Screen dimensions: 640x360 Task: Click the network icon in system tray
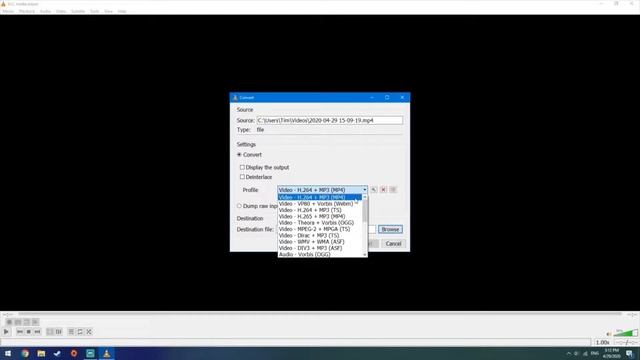coord(585,353)
